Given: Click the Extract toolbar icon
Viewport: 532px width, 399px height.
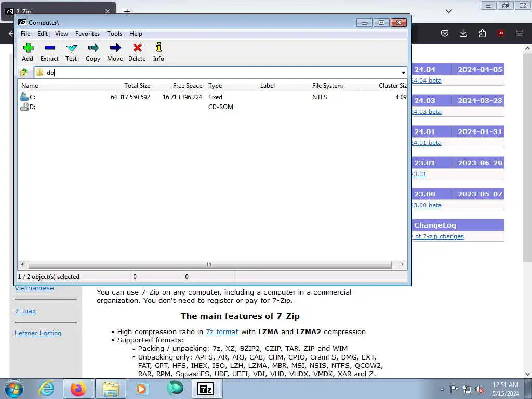Looking at the screenshot, I should (x=49, y=48).
